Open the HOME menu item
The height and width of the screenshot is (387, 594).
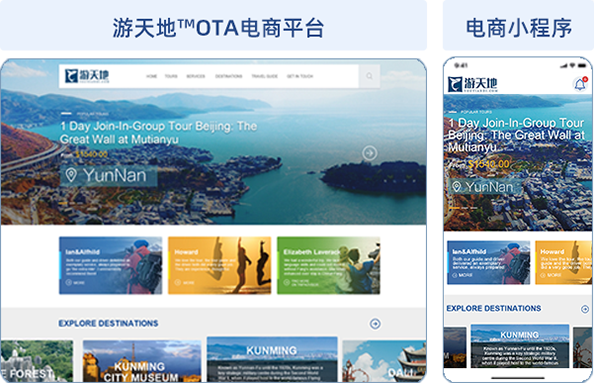[x=152, y=76]
